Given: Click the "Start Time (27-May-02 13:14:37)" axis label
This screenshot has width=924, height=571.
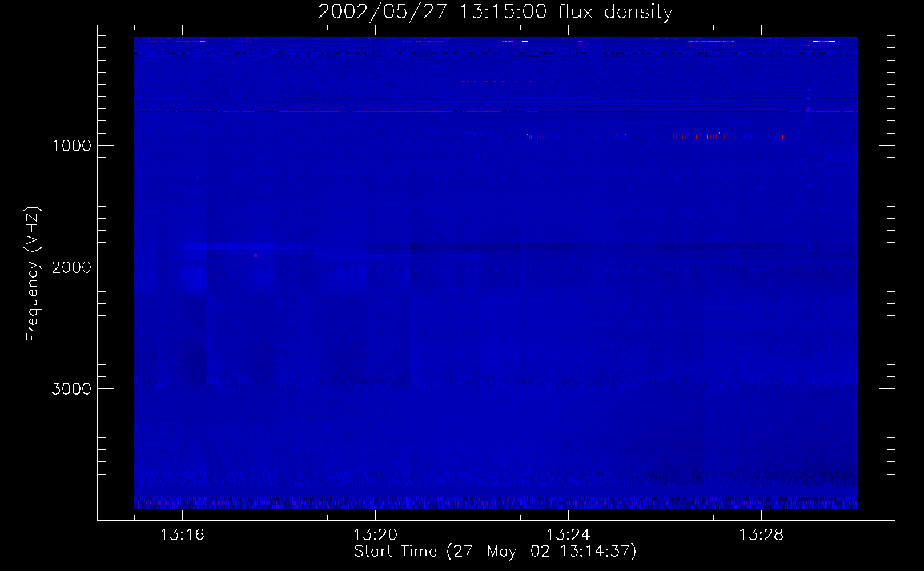Looking at the screenshot, I should (495, 552).
